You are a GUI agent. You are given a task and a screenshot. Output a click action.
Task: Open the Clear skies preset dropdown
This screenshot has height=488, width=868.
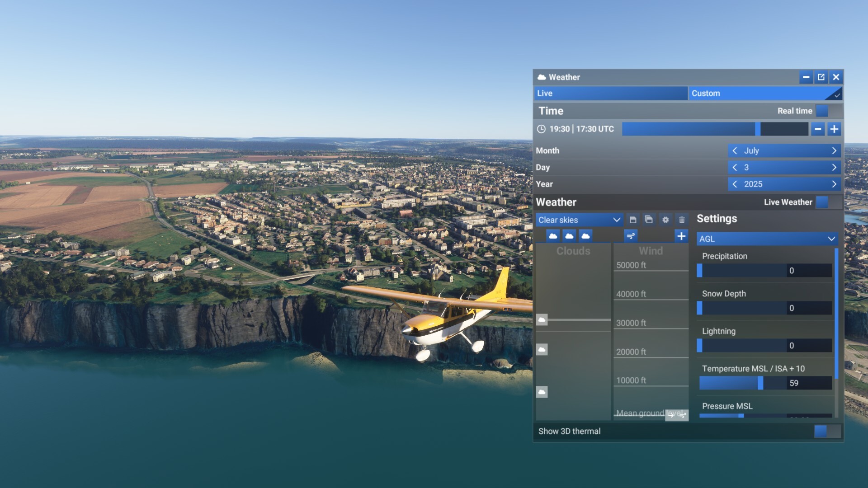[579, 220]
